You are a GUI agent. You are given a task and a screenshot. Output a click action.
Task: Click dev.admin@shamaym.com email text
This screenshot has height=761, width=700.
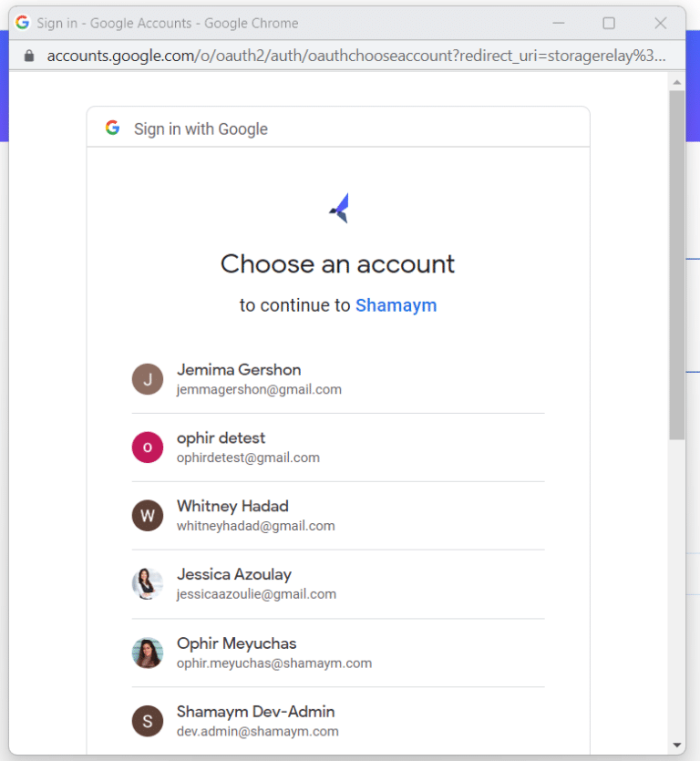[258, 732]
